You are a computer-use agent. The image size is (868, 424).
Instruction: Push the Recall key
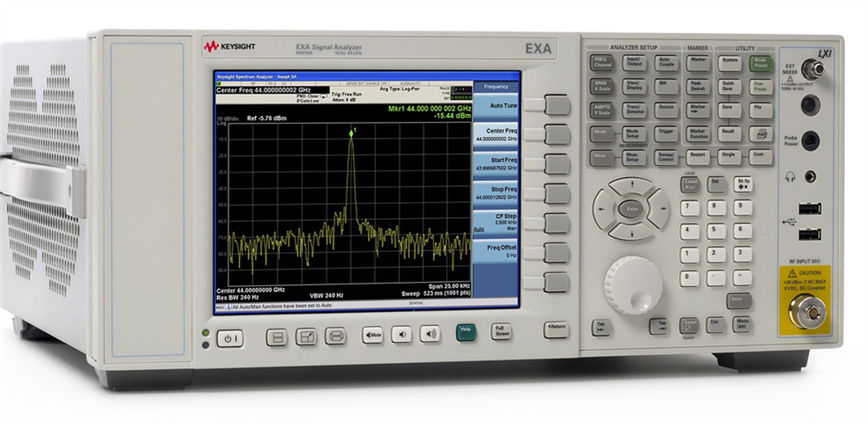(729, 133)
